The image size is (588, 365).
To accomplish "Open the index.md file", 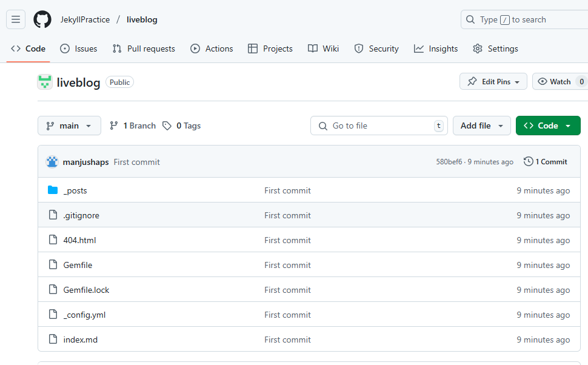I will click(80, 340).
